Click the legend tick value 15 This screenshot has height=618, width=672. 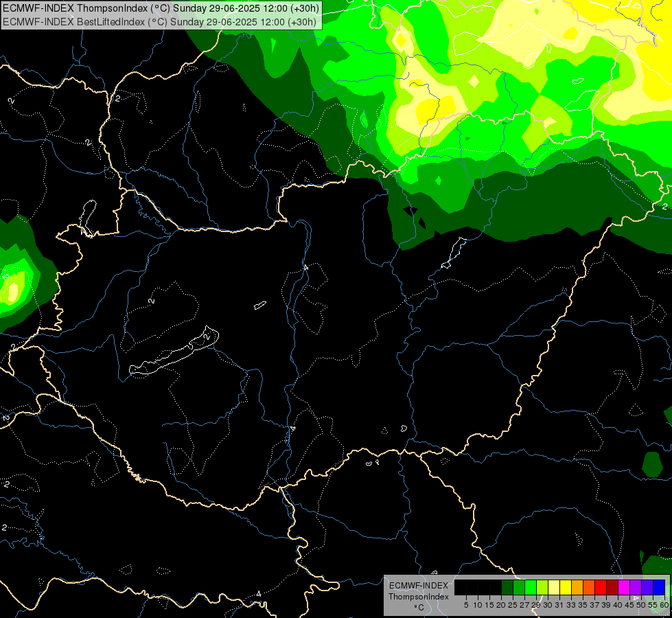[489, 605]
